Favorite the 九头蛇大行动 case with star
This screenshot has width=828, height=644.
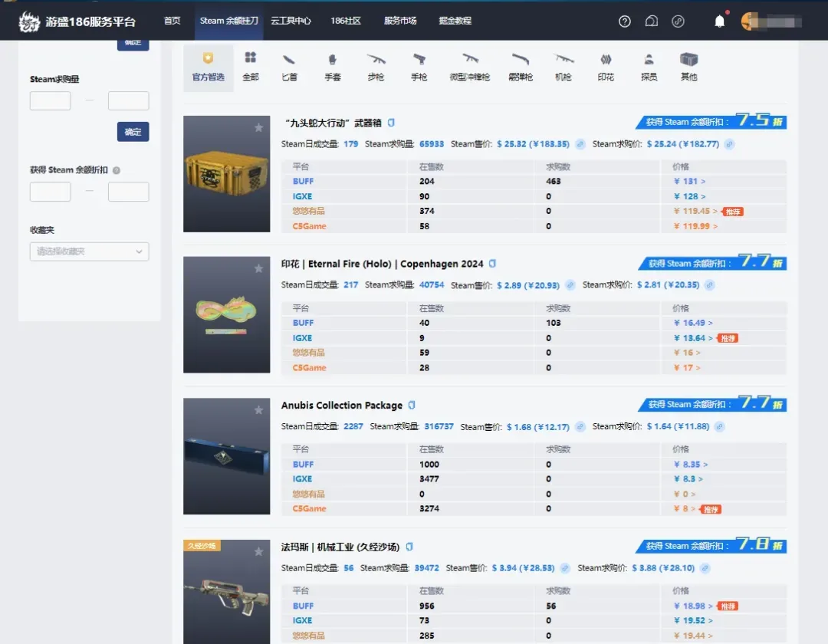(259, 128)
